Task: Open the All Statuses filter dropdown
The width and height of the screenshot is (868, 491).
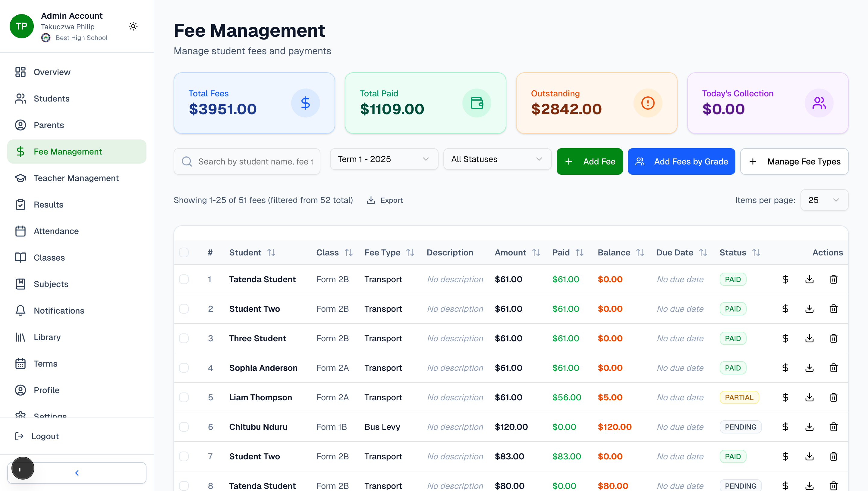Action: tap(497, 159)
